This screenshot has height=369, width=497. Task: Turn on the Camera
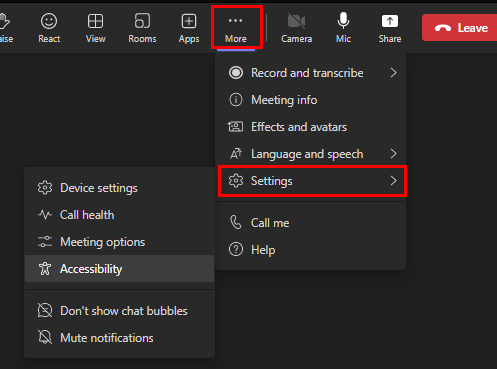click(296, 28)
